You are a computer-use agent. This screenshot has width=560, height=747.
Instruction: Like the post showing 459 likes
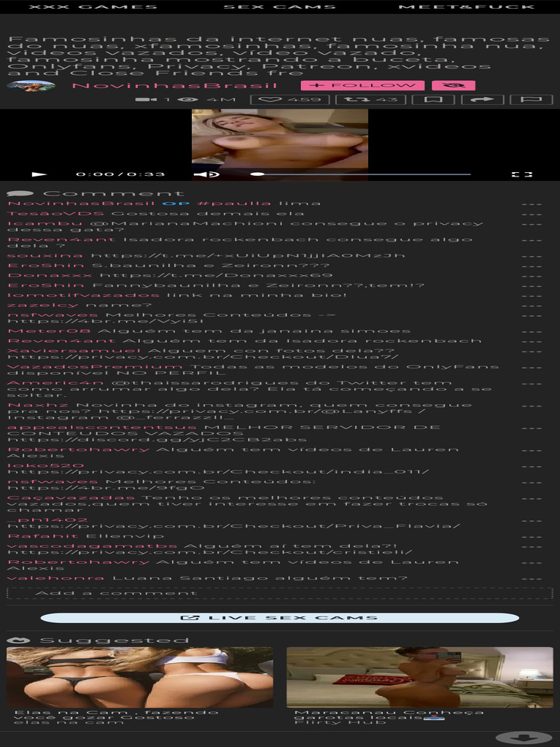pyautogui.click(x=290, y=99)
